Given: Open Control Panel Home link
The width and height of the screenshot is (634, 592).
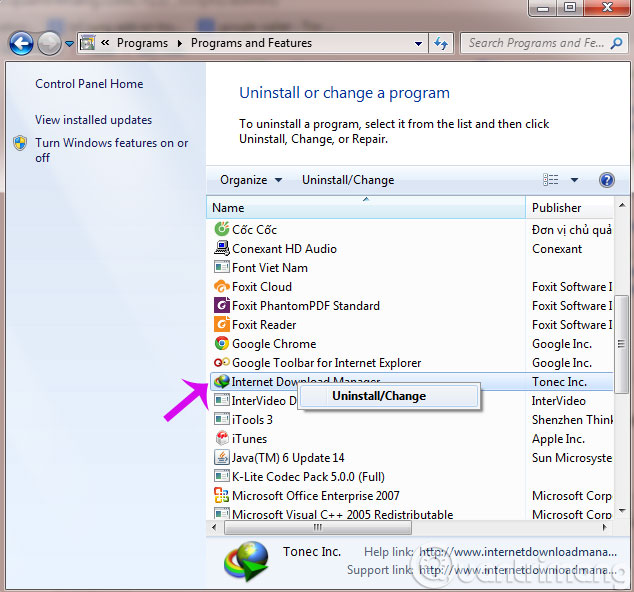Looking at the screenshot, I should pos(89,84).
